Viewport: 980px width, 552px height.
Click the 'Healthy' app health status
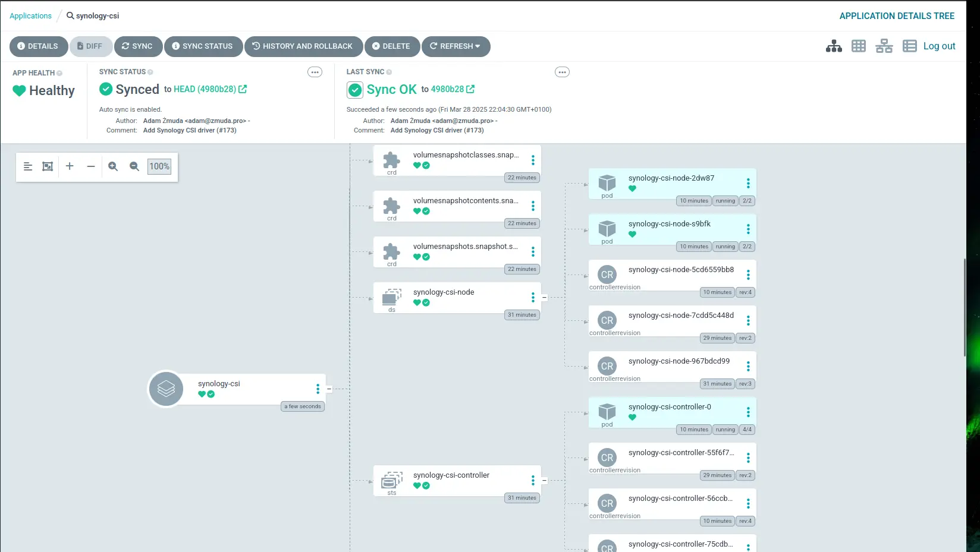click(x=52, y=91)
